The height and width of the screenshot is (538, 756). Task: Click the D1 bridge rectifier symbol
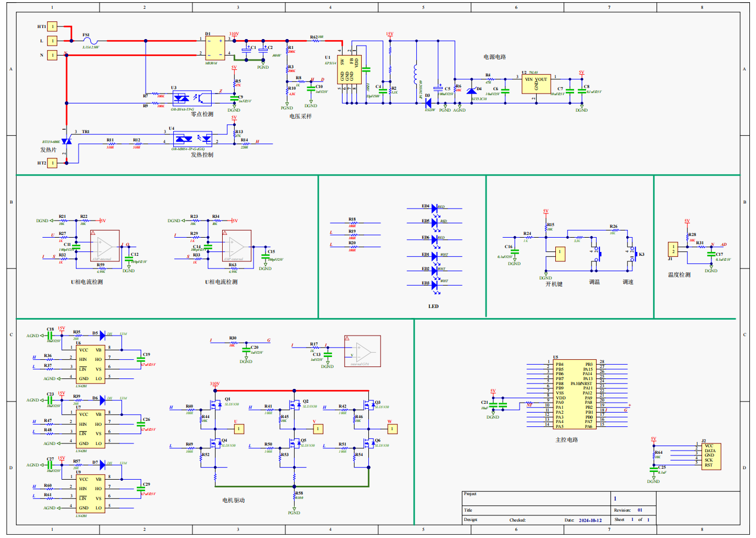(215, 48)
